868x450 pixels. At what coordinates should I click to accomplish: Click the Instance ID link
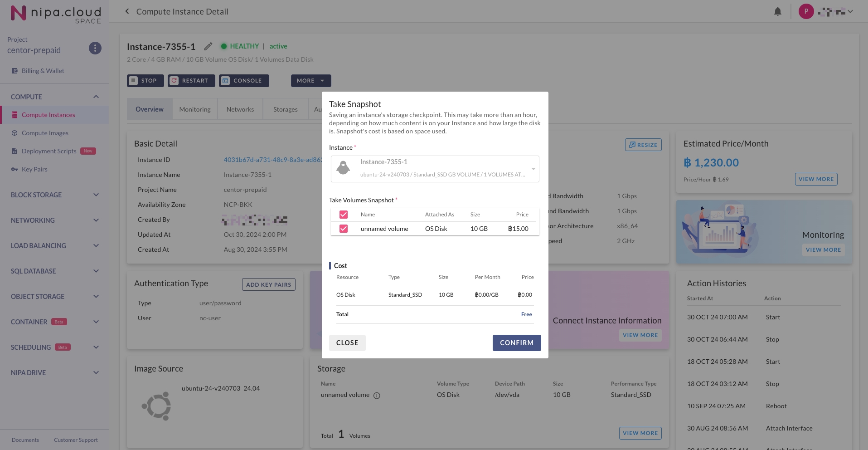pyautogui.click(x=272, y=160)
